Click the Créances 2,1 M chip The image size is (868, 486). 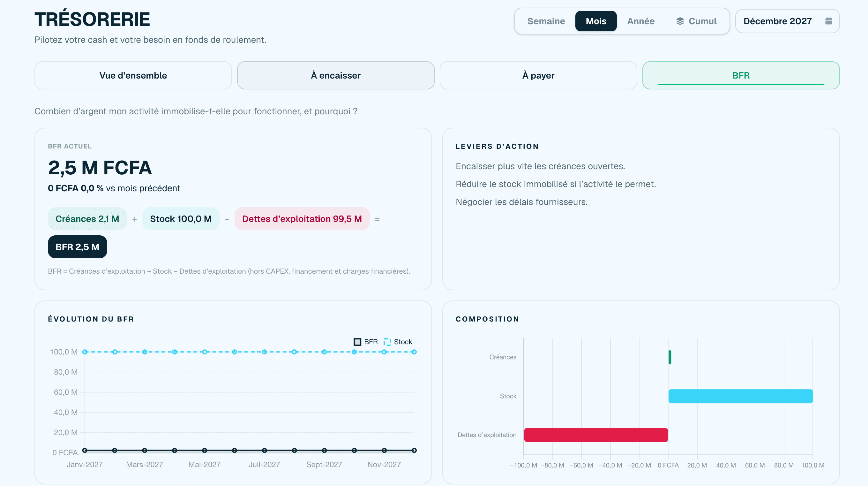click(x=87, y=219)
